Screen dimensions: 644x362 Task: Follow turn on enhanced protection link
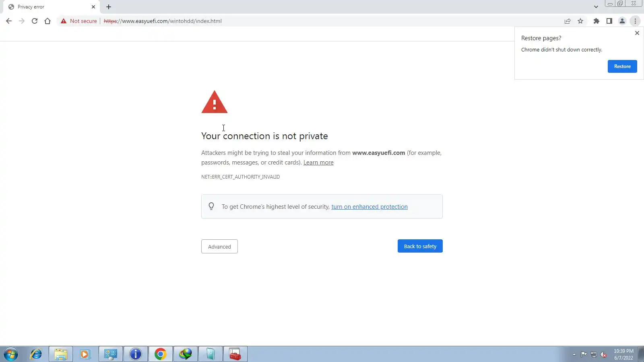[x=369, y=207]
